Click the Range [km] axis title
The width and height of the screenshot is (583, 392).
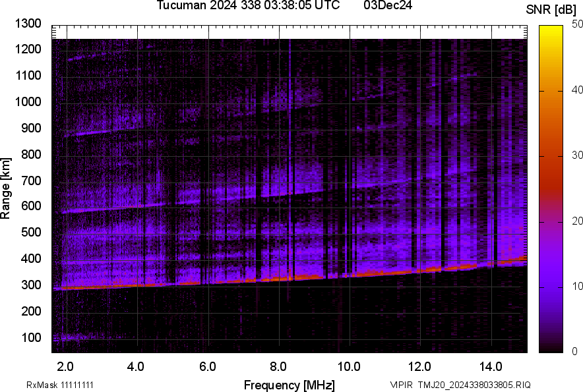pos(7,188)
